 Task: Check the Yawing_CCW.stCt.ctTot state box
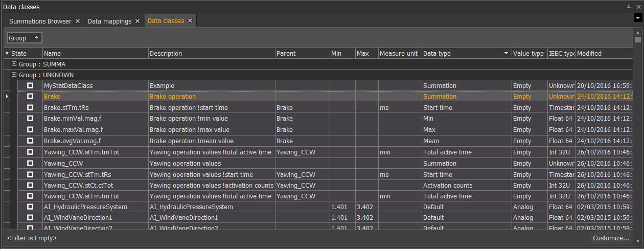[30, 185]
